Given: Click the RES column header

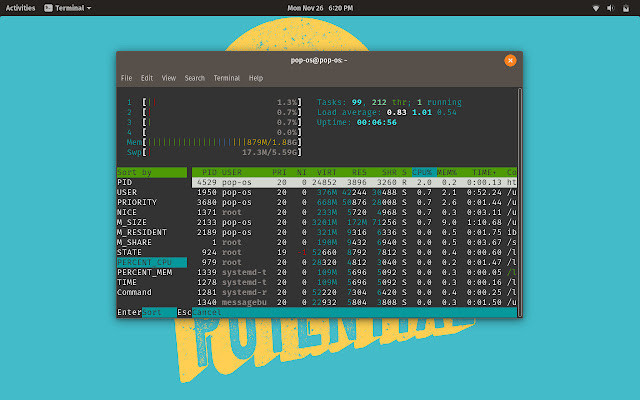Looking at the screenshot, I should (x=359, y=172).
